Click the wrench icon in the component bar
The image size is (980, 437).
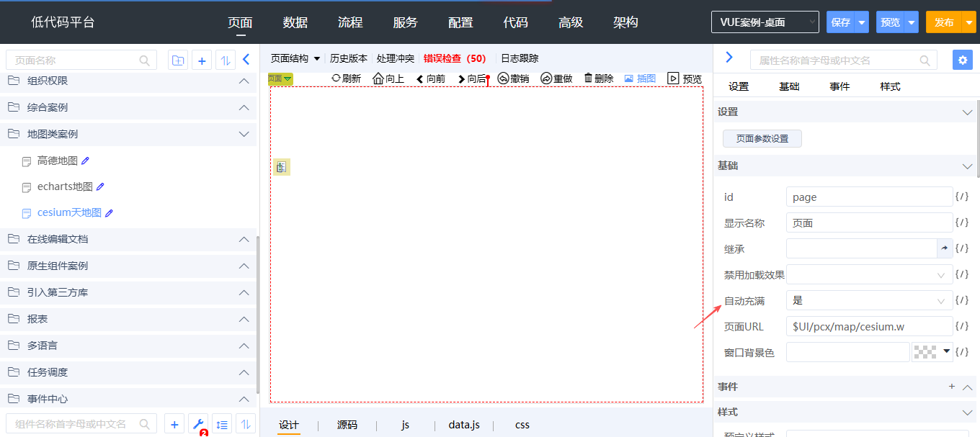click(198, 424)
